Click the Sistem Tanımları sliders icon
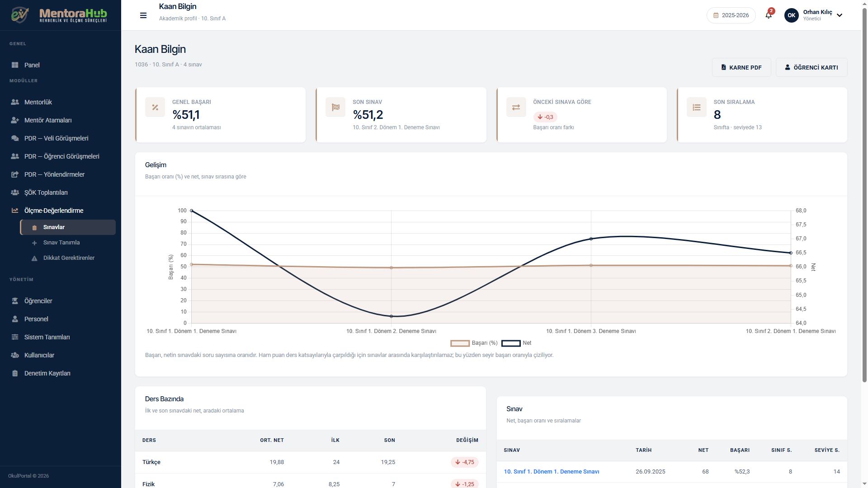Image resolution: width=868 pixels, height=488 pixels. (x=15, y=337)
